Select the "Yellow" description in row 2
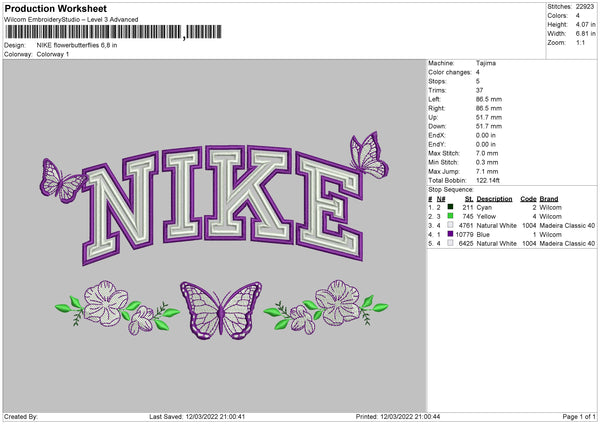Screen dimensions: 600x424 (x=486, y=217)
